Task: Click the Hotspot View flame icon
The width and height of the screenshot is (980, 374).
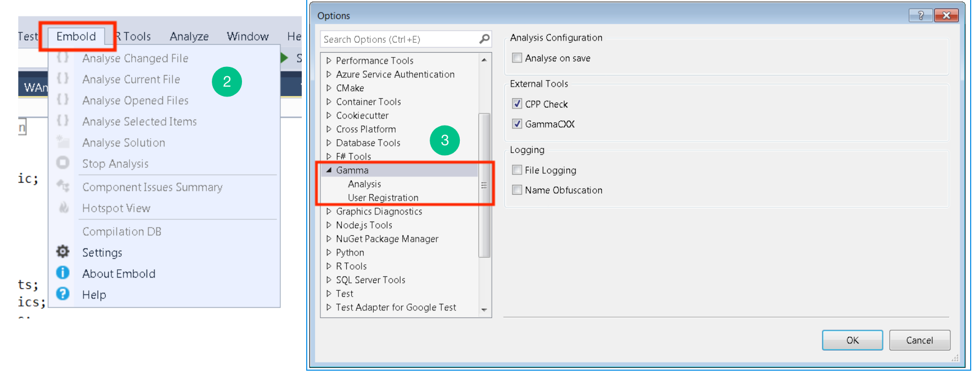Action: [x=63, y=207]
